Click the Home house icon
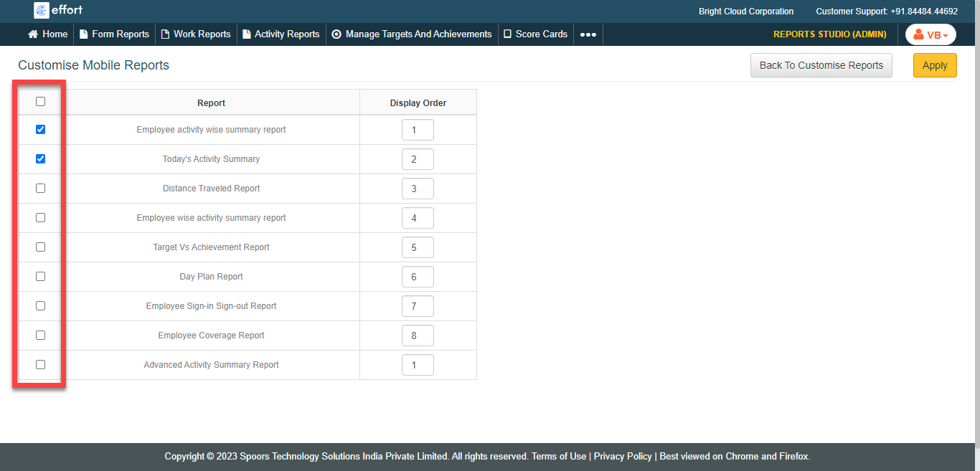This screenshot has height=471, width=980. (33, 34)
